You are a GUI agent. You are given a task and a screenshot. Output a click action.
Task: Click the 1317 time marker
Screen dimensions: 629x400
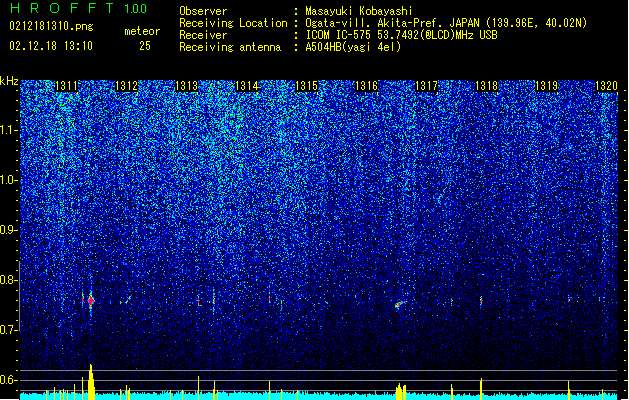click(426, 86)
